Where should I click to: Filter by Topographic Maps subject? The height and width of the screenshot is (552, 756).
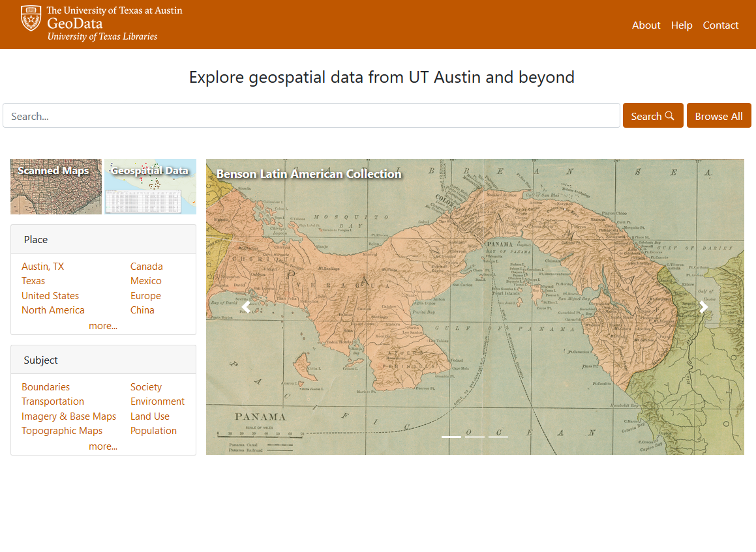click(62, 431)
